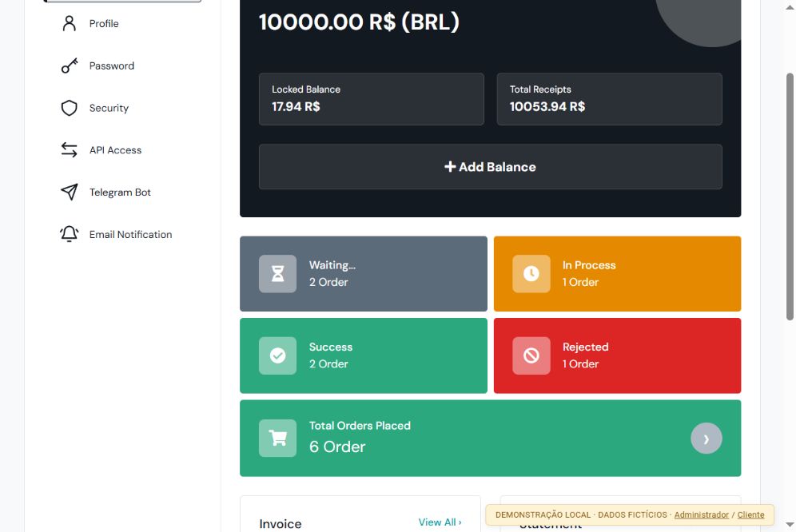This screenshot has width=796, height=532.
Task: Switch to Administrador demo view
Action: (x=701, y=514)
